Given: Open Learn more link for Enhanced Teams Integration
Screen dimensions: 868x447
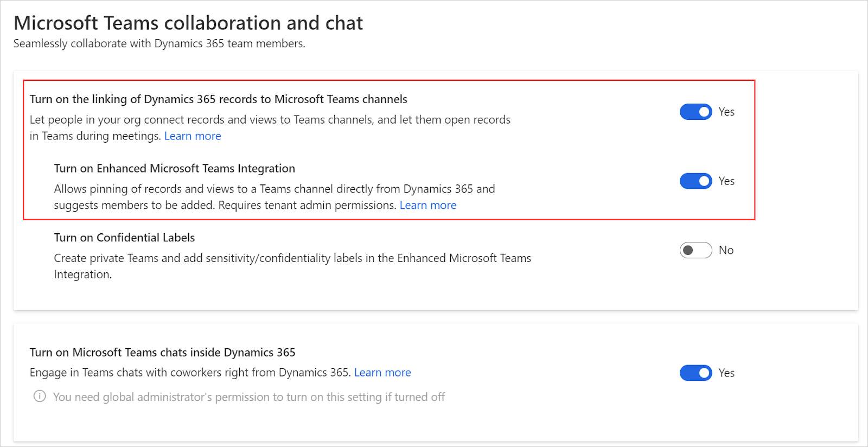Looking at the screenshot, I should [428, 206].
